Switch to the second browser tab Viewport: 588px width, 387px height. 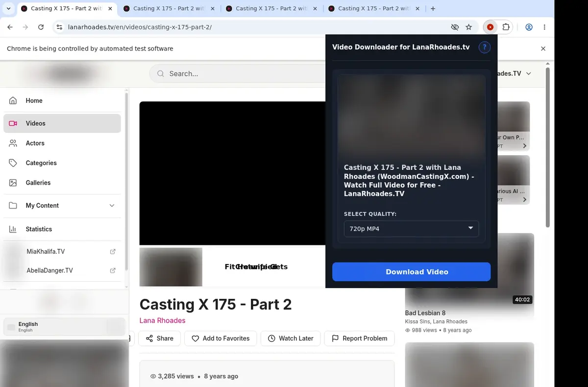coord(169,8)
